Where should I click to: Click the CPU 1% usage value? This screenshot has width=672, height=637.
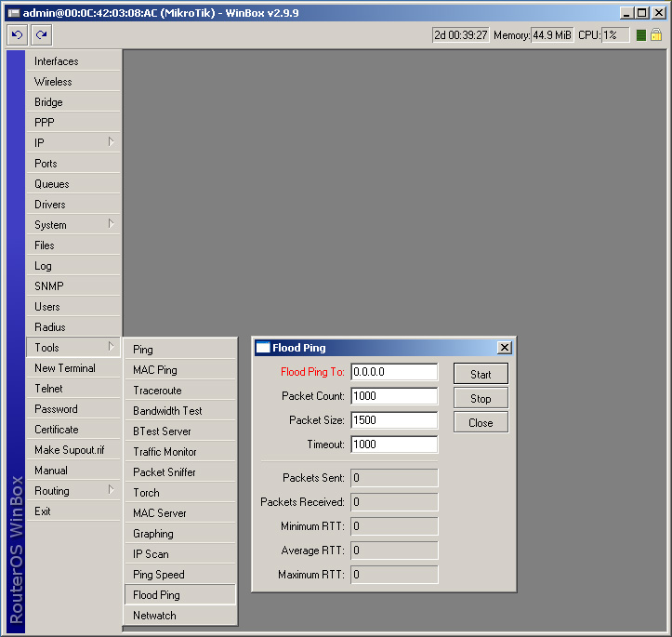click(615, 35)
